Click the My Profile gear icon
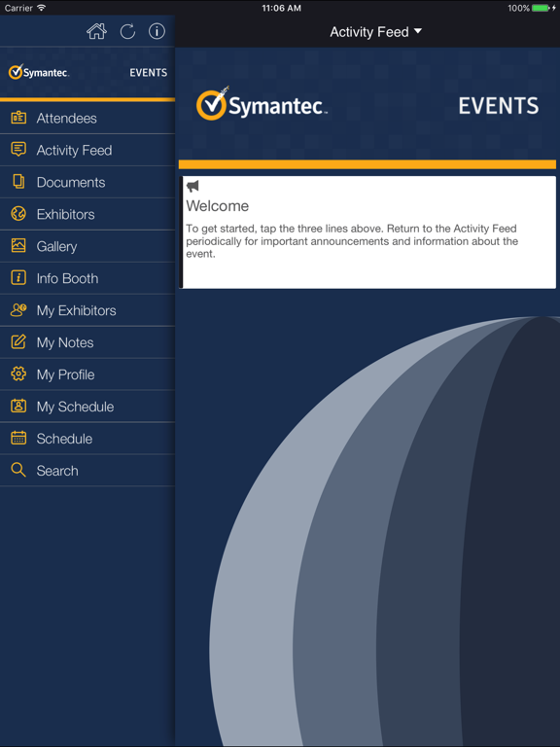This screenshot has width=560, height=747. tap(18, 373)
